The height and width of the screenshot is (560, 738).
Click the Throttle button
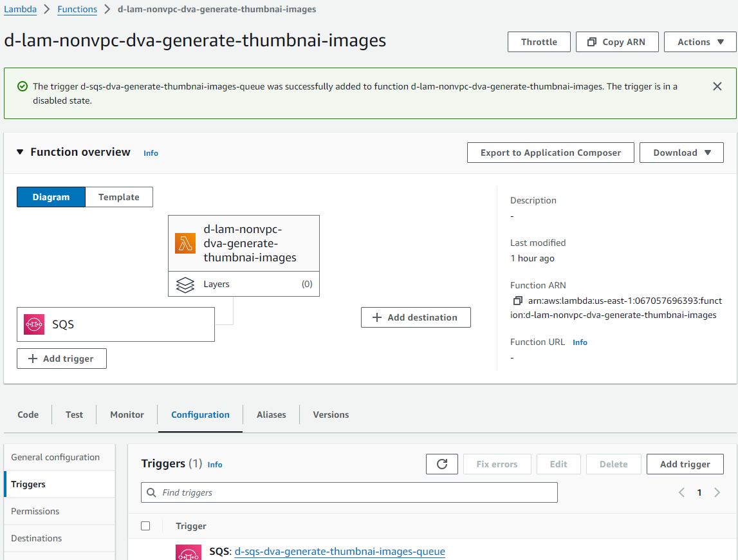(x=539, y=42)
